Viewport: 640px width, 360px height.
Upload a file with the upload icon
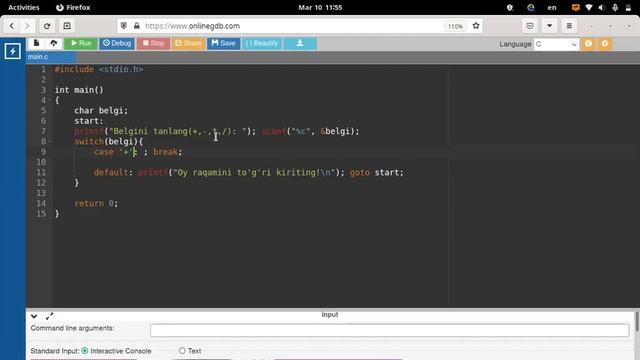tap(53, 43)
